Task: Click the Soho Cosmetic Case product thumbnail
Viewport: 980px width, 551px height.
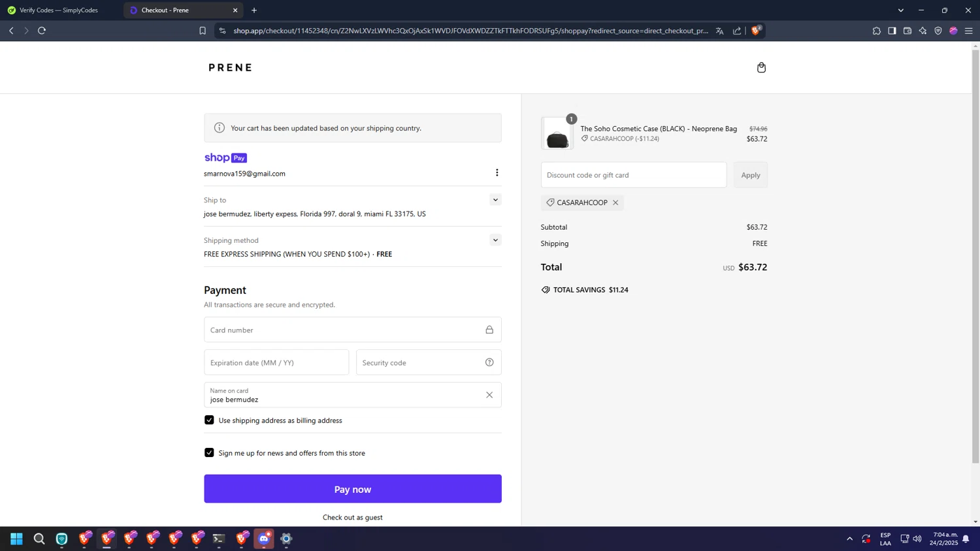Action: pyautogui.click(x=557, y=133)
